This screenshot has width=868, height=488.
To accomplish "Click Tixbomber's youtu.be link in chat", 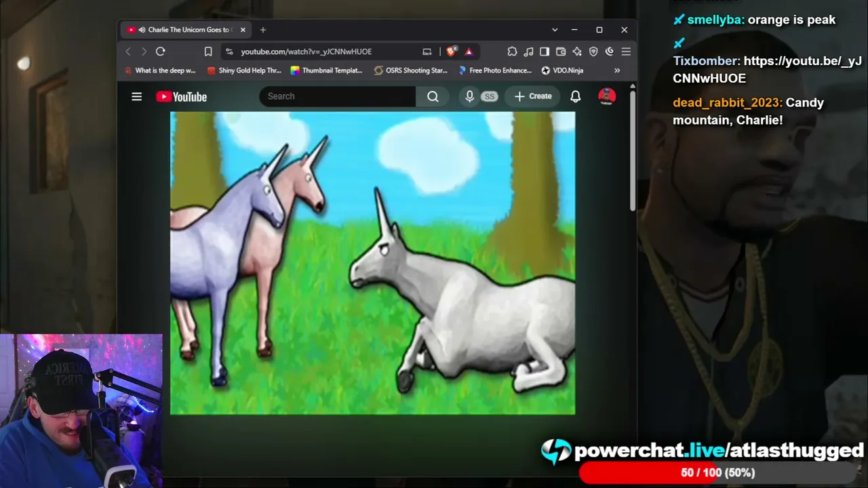I will pyautogui.click(x=767, y=70).
